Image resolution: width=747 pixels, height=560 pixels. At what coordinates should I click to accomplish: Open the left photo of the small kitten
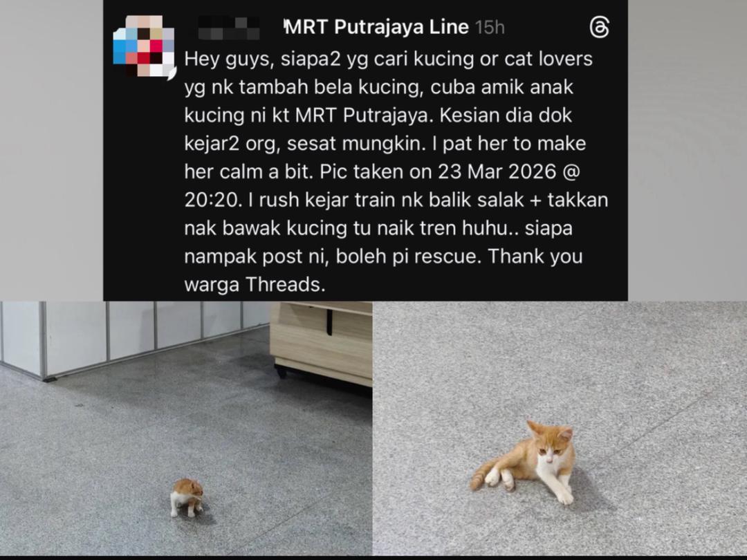coord(186,428)
